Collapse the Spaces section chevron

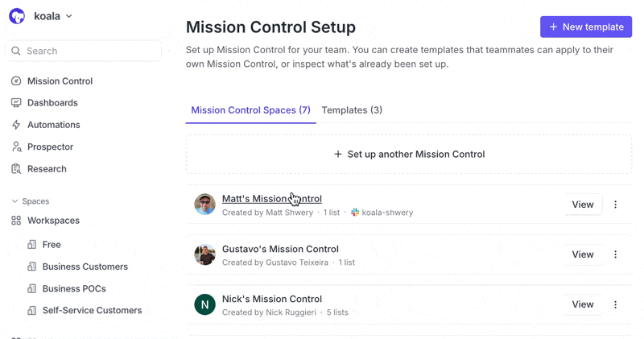14,201
